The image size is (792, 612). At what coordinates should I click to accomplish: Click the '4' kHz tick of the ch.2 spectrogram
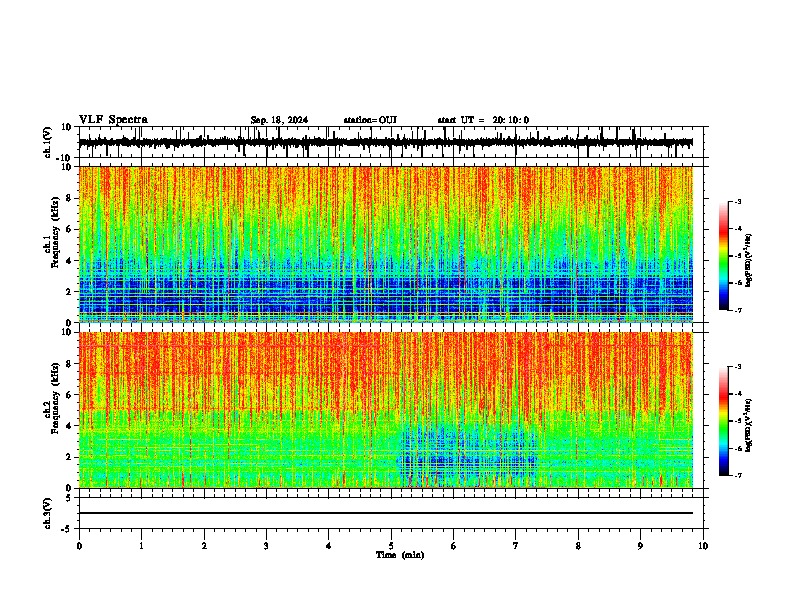[70, 426]
